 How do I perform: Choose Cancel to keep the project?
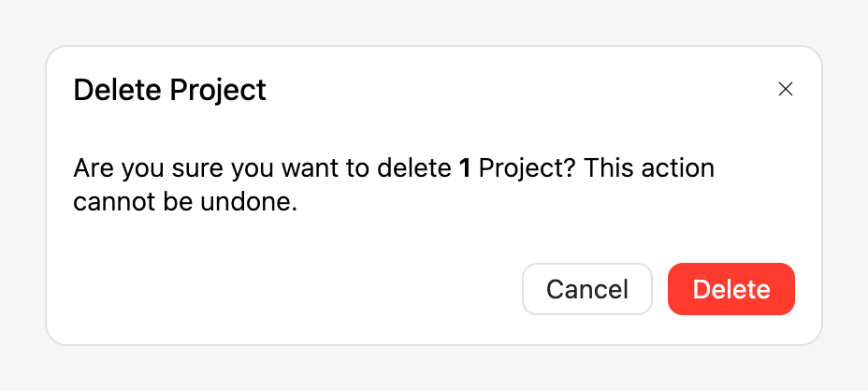point(586,289)
